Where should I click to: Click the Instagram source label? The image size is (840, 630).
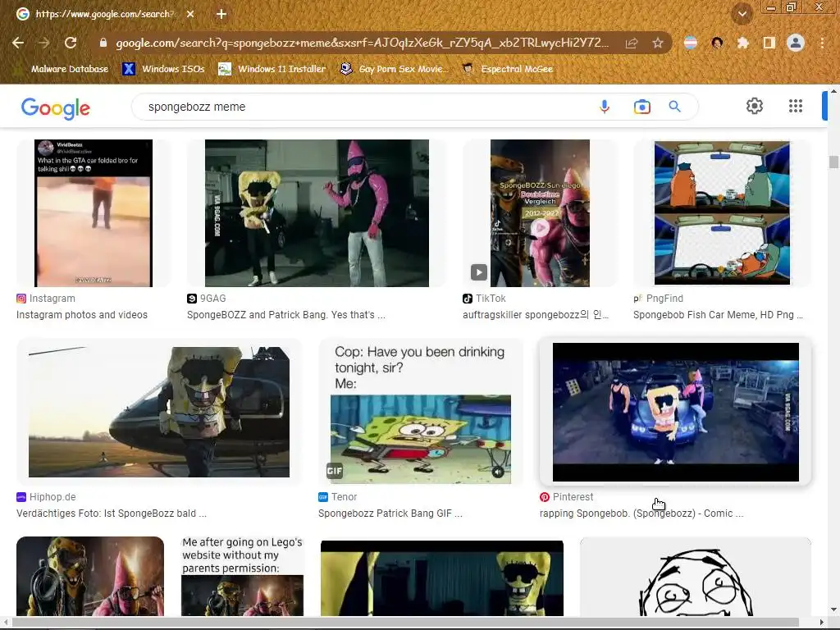[46, 299]
